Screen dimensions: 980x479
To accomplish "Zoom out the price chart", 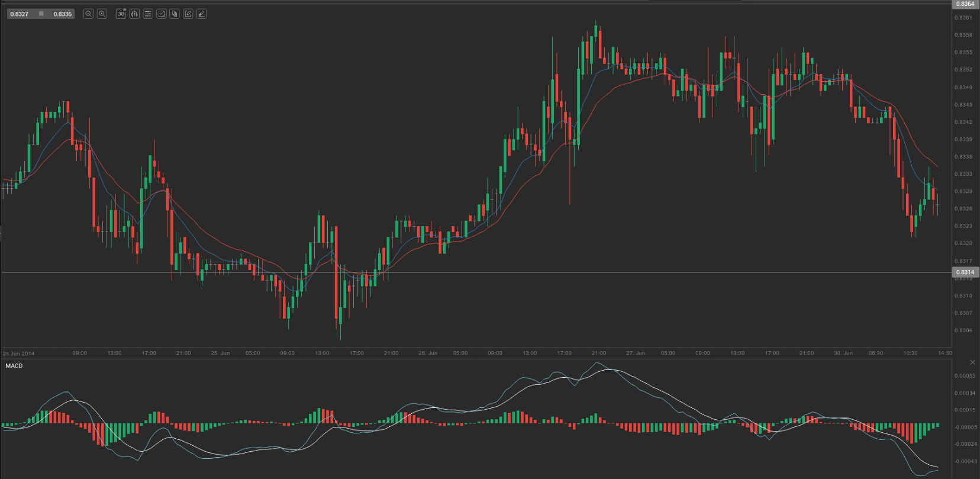I will pos(88,14).
